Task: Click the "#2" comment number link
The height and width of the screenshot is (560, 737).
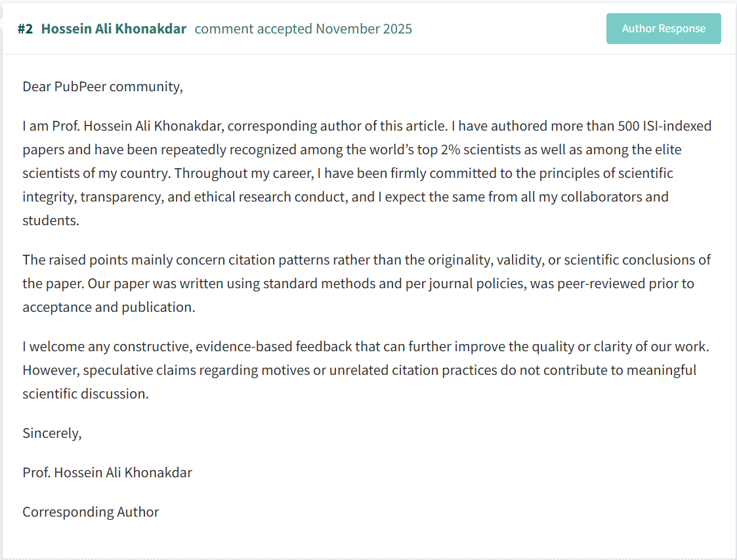Action: point(25,29)
